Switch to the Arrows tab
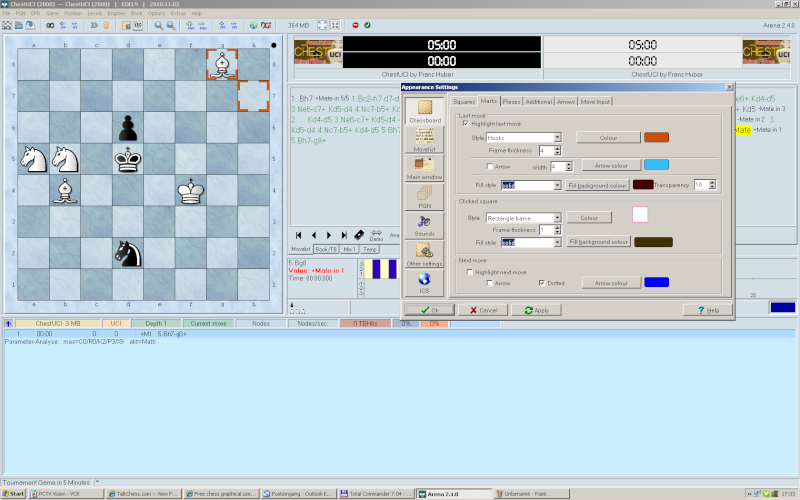The height and width of the screenshot is (500, 800). [566, 102]
